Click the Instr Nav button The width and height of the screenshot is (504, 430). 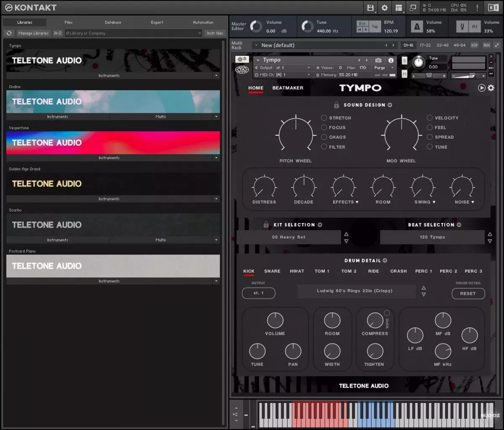(215, 33)
